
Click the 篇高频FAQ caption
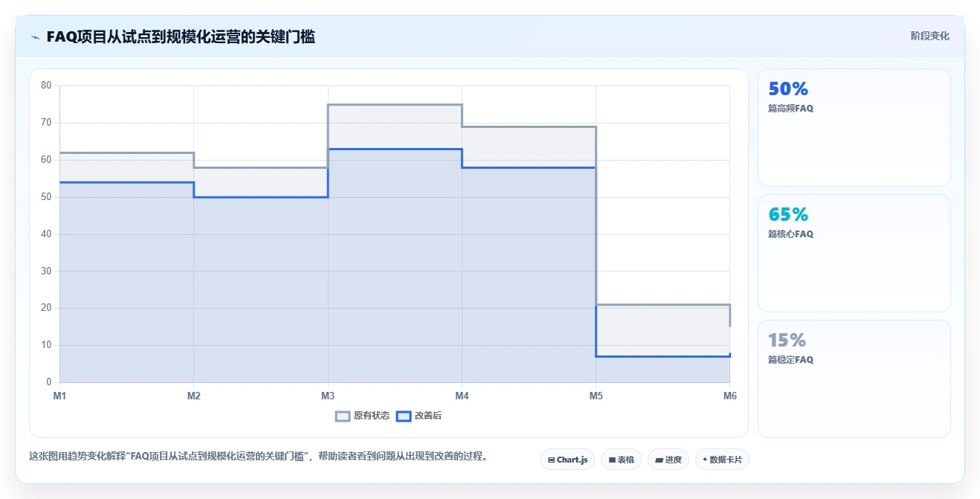791,108
